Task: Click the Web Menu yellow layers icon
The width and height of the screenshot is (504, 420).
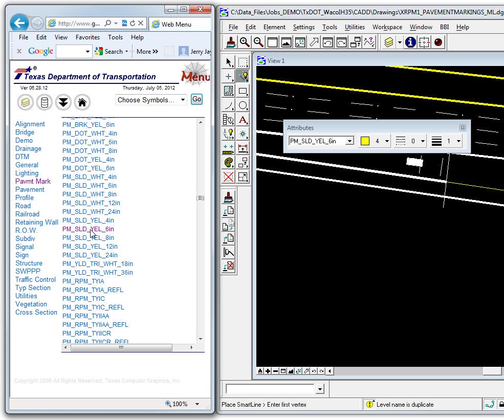Action: click(26, 102)
